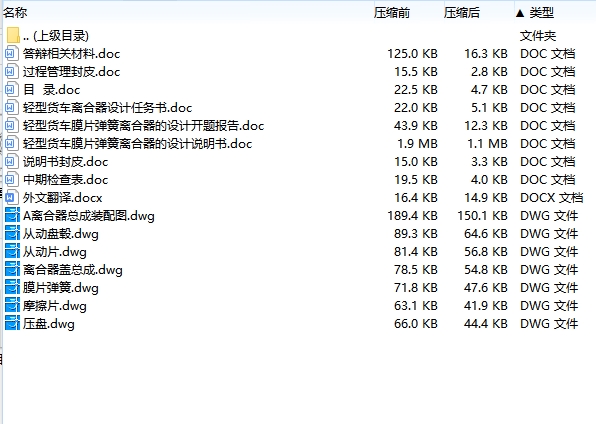Click the DWG icon beside 从动盘毂.dwg
The width and height of the screenshot is (596, 424).
(x=12, y=233)
